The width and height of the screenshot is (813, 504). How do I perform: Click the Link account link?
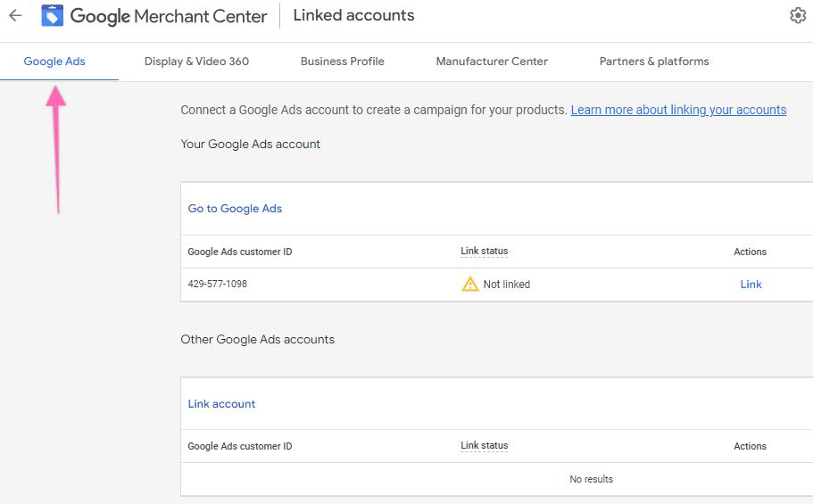pos(221,404)
